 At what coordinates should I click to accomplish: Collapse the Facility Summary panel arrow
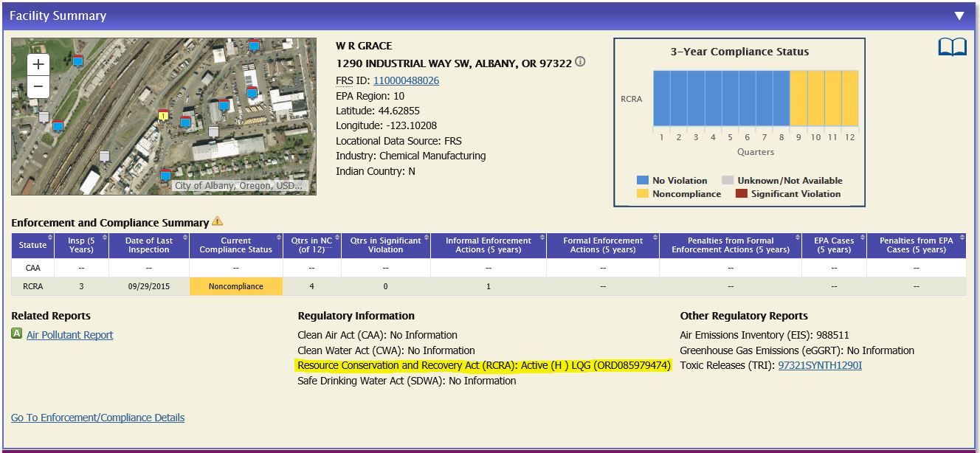[x=959, y=15]
